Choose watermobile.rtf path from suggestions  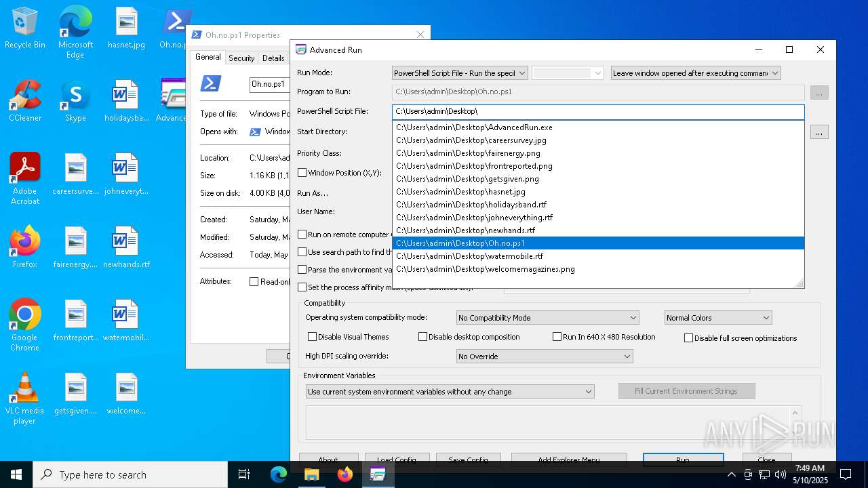[598, 256]
